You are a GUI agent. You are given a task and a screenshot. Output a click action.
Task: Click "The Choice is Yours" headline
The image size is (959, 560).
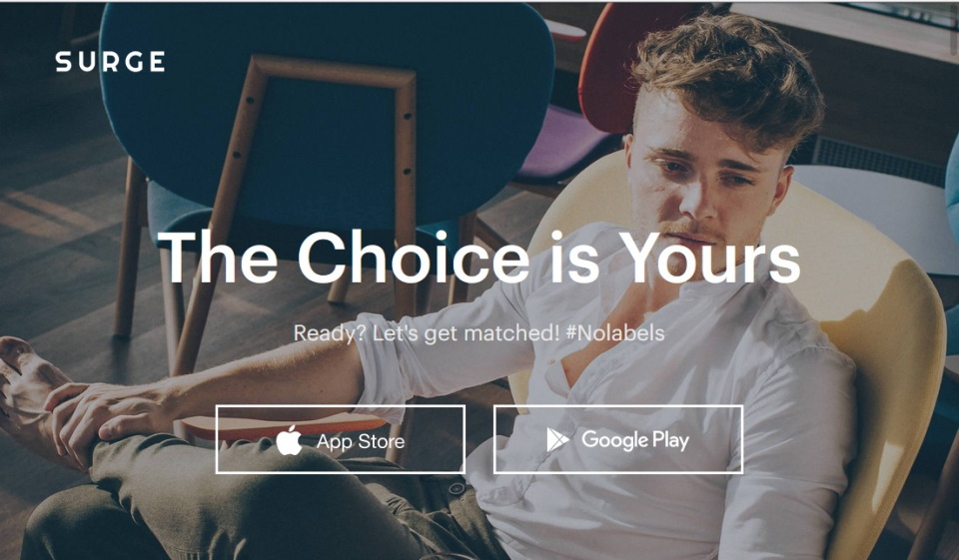point(479,258)
